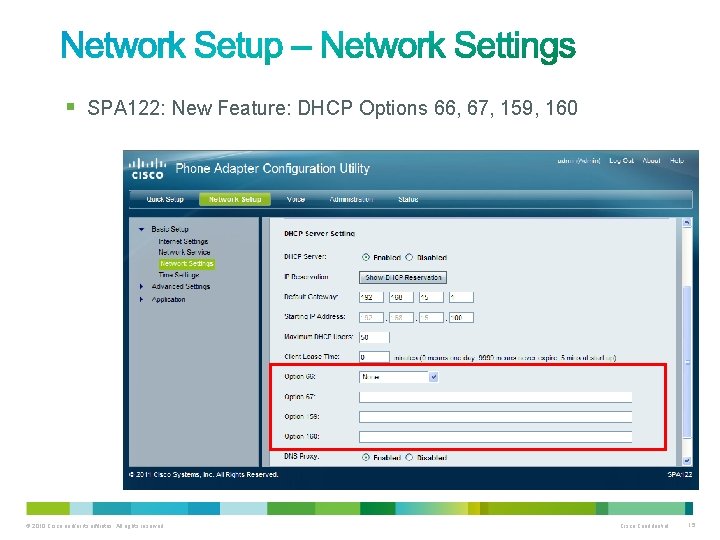Set DNS Proxy to Enabled

pos(366,457)
